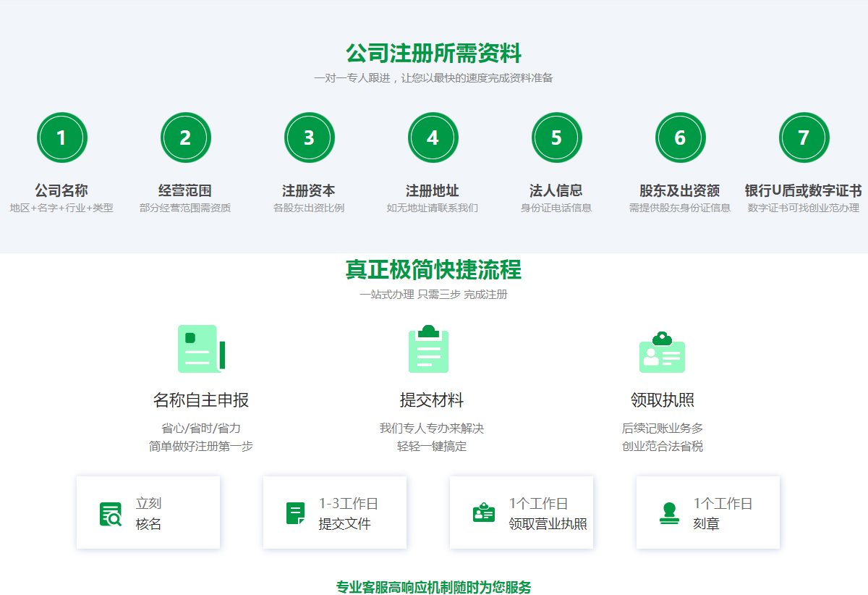868x595 pixels.
Task: Select the number 5 circle icon
Action: pyautogui.click(x=556, y=138)
